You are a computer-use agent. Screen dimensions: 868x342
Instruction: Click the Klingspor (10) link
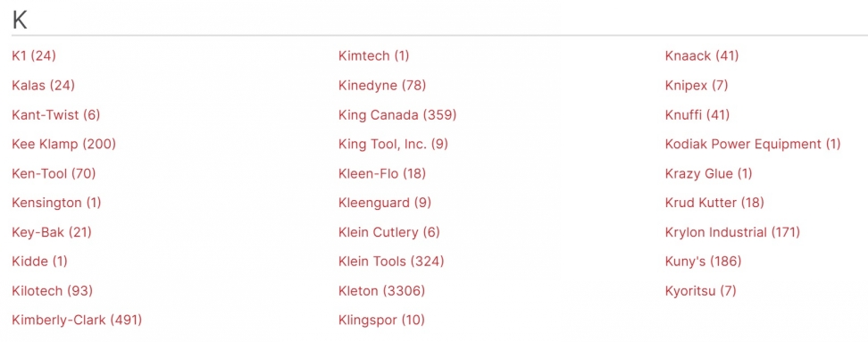tap(381, 320)
